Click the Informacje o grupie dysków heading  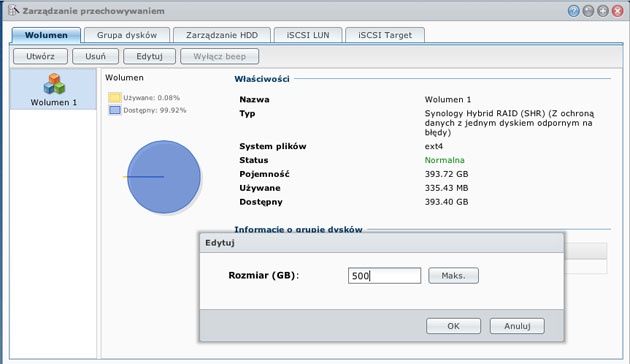pos(298,229)
